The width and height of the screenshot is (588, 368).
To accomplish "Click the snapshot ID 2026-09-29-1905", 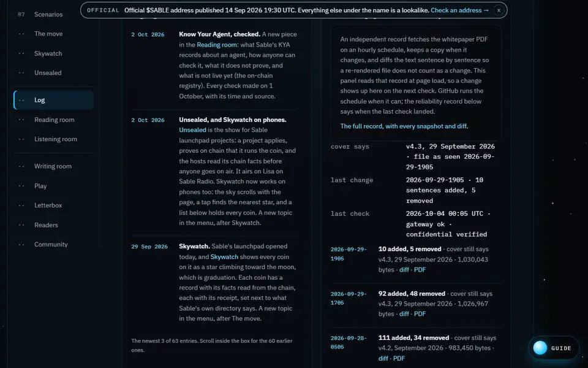I will click(349, 254).
